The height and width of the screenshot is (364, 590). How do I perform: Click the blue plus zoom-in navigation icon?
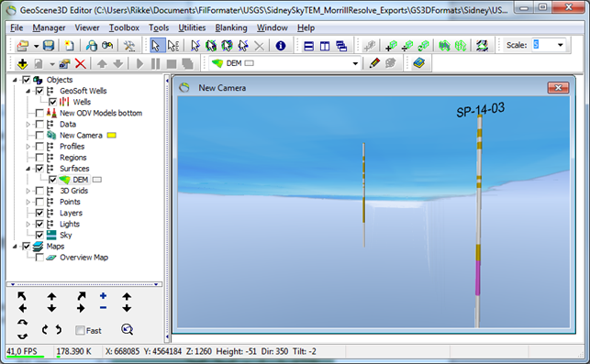coord(103,296)
